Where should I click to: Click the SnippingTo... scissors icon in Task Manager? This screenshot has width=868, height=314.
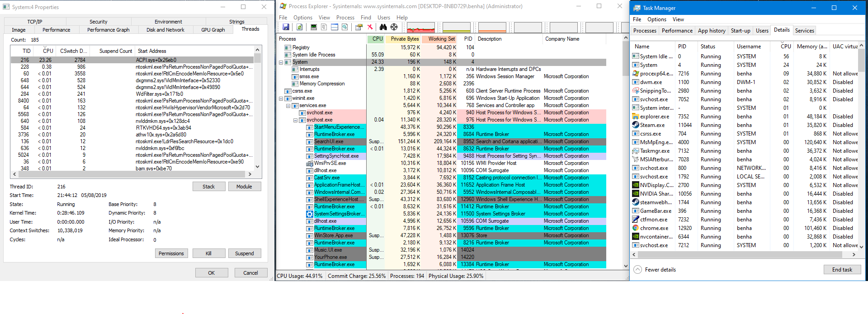click(636, 91)
